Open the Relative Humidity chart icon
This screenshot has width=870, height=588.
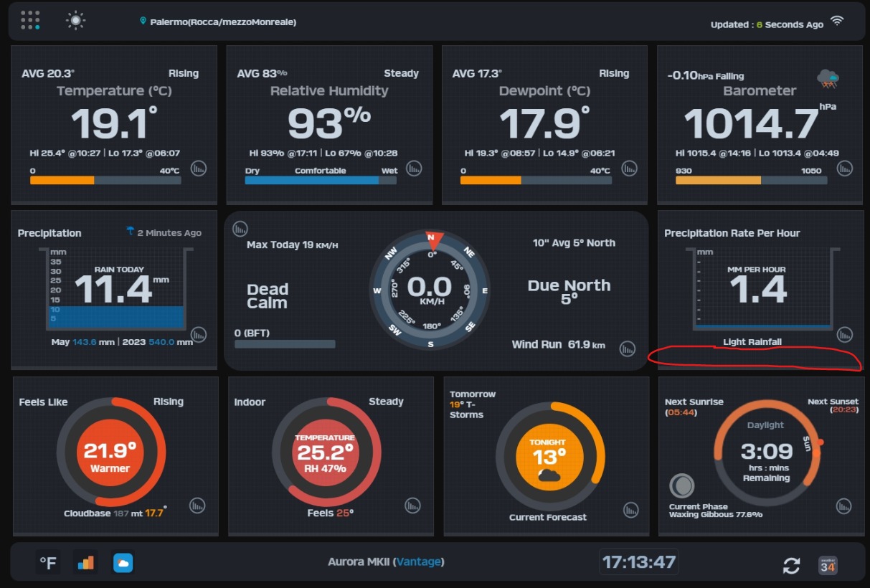click(x=414, y=169)
